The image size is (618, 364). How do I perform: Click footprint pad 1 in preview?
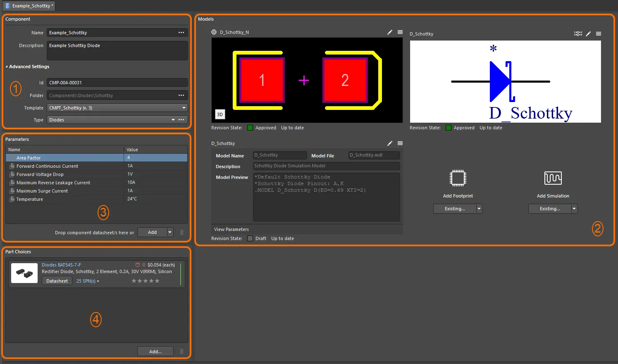pos(262,80)
